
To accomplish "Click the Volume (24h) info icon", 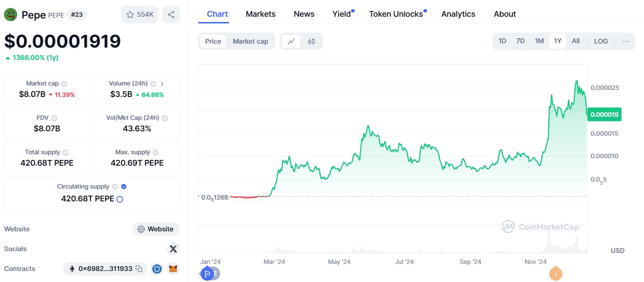I will 154,84.
